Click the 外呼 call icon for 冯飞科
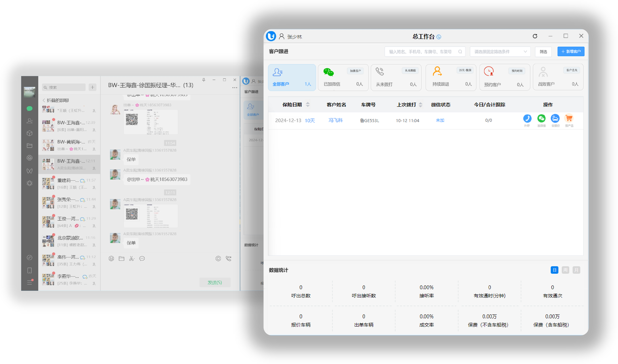This screenshot has width=618, height=364. pos(527,119)
